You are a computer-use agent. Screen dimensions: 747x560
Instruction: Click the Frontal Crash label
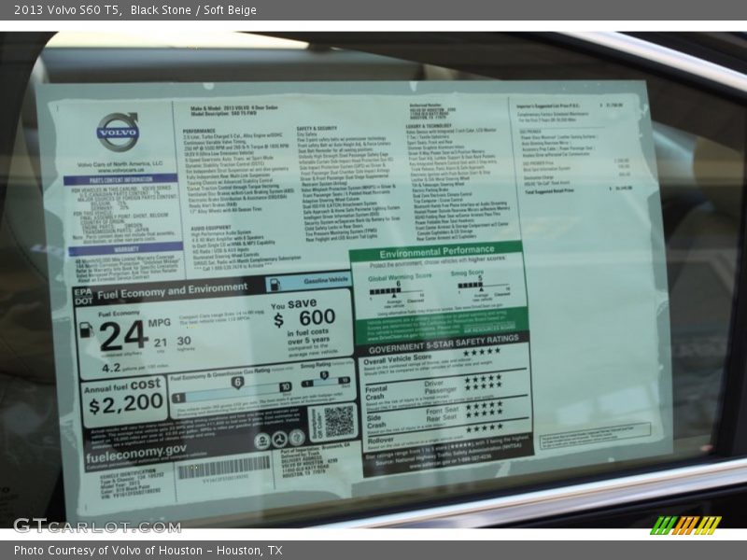click(376, 392)
